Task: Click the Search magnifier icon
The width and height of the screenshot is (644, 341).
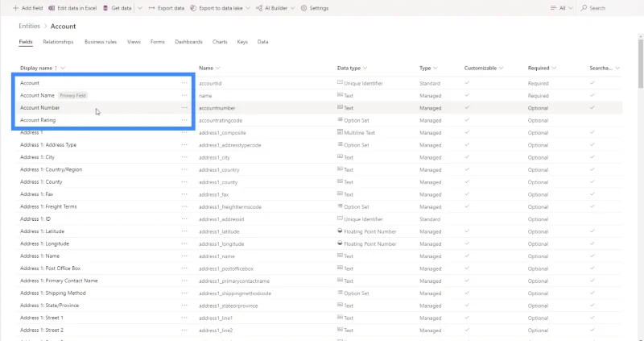Action: pyautogui.click(x=584, y=8)
